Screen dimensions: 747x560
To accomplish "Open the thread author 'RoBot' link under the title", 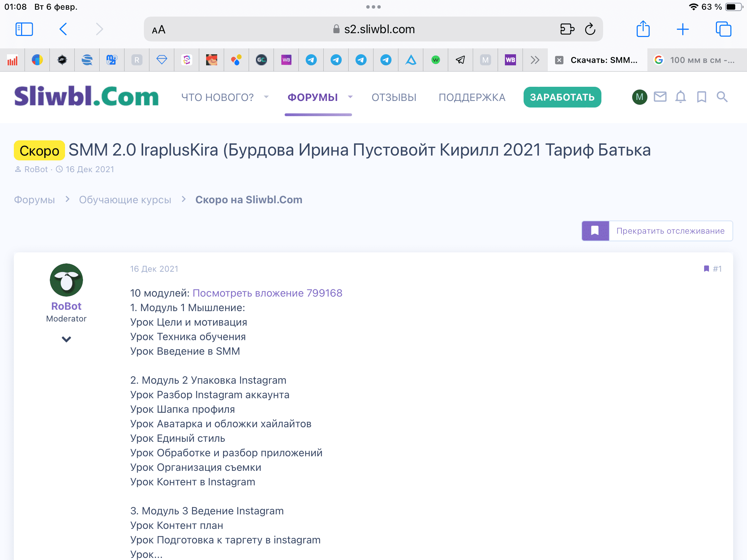I will click(x=36, y=169).
